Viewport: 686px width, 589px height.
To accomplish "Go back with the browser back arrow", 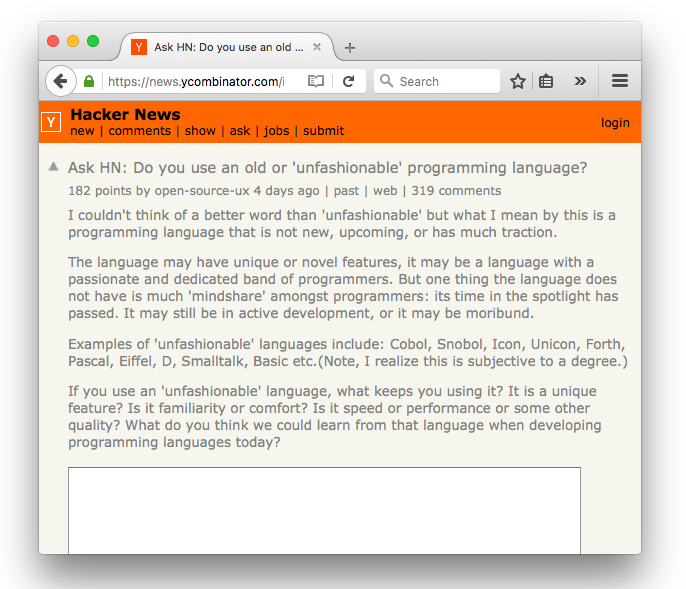I will (61, 81).
